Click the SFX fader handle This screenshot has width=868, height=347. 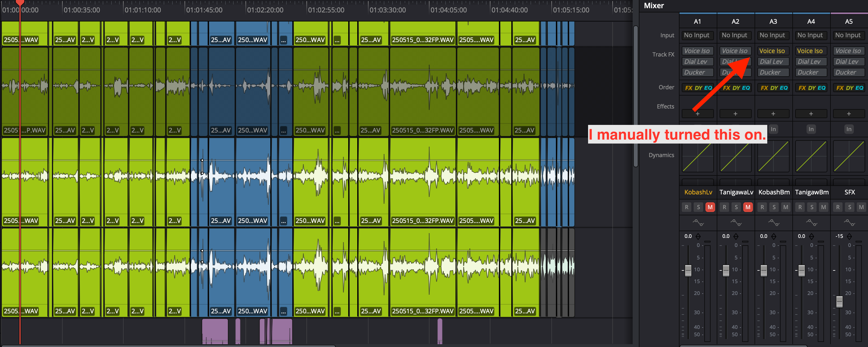click(x=839, y=302)
